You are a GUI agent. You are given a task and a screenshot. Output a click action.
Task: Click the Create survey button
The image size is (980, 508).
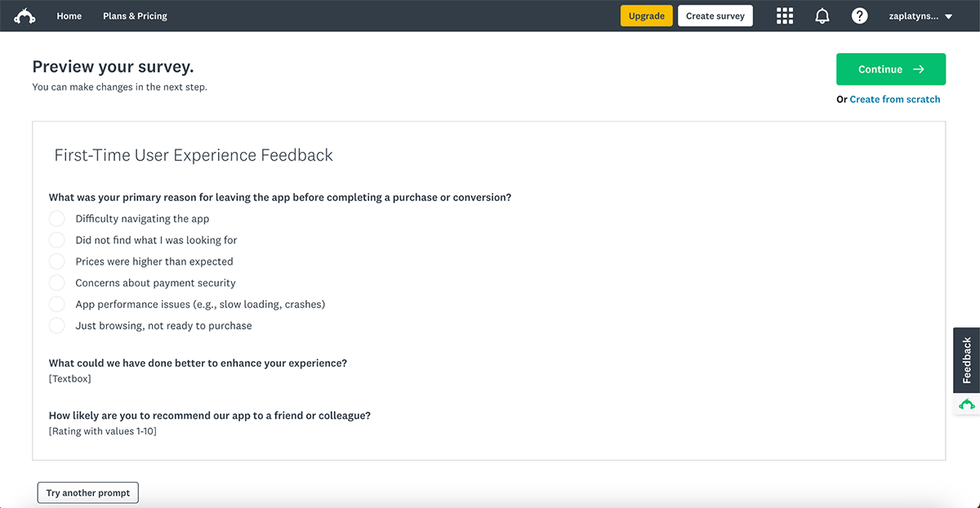pos(715,16)
